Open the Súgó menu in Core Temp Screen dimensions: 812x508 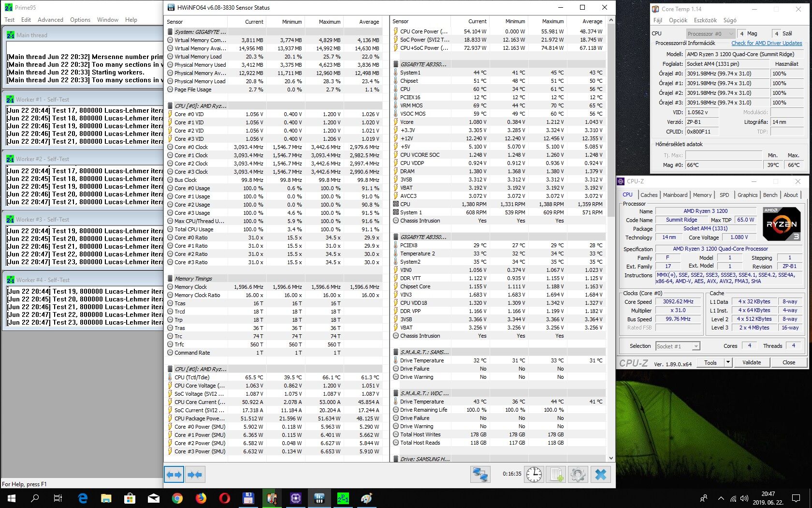pos(730,20)
